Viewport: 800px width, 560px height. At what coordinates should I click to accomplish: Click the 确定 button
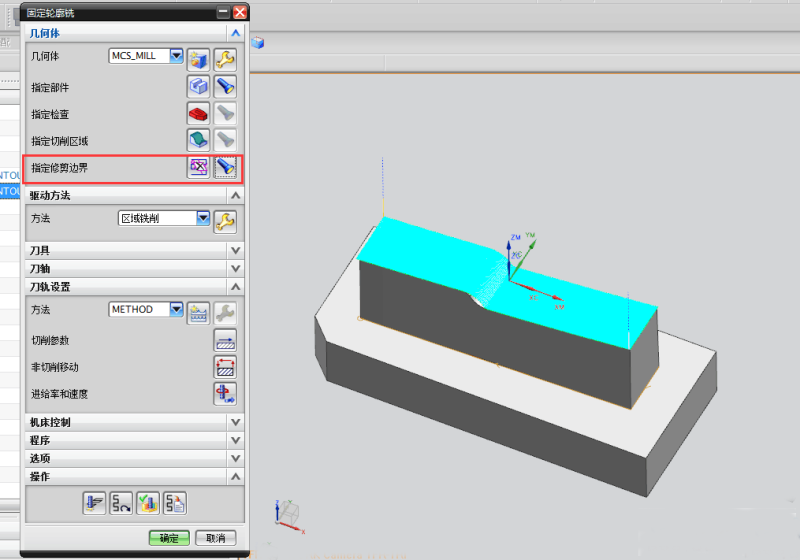click(x=169, y=538)
